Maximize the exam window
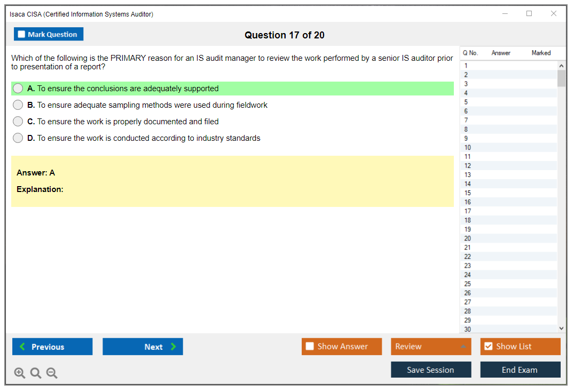Image resolution: width=574 pixels, height=392 pixels. click(x=529, y=14)
